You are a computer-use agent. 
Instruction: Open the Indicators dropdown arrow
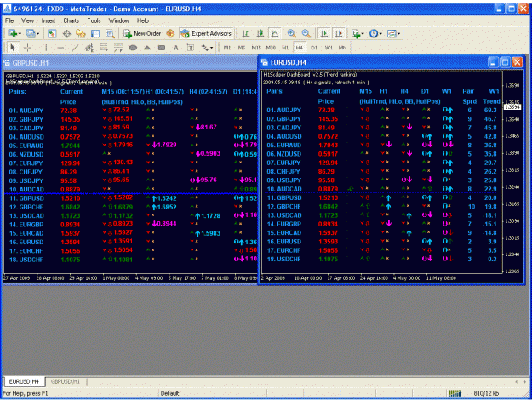pyautogui.click(x=363, y=33)
